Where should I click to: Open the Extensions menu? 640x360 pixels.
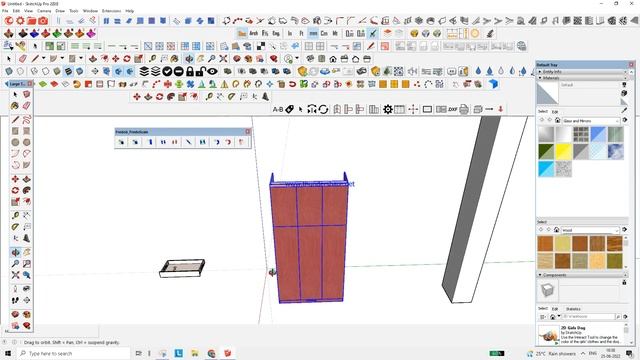pyautogui.click(x=111, y=11)
